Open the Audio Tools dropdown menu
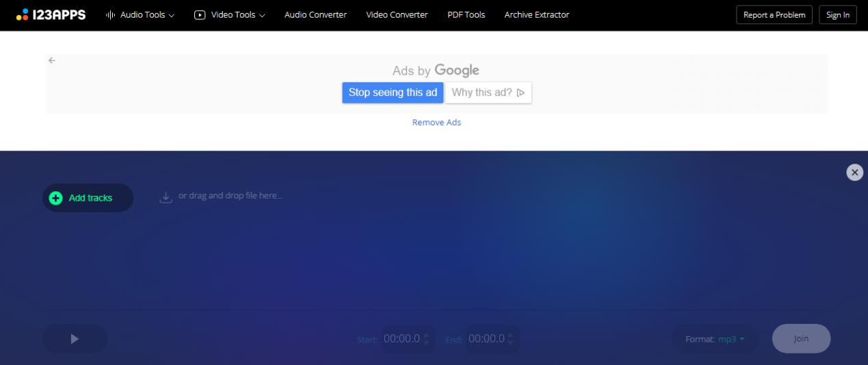Image resolution: width=868 pixels, height=365 pixels. tap(140, 14)
